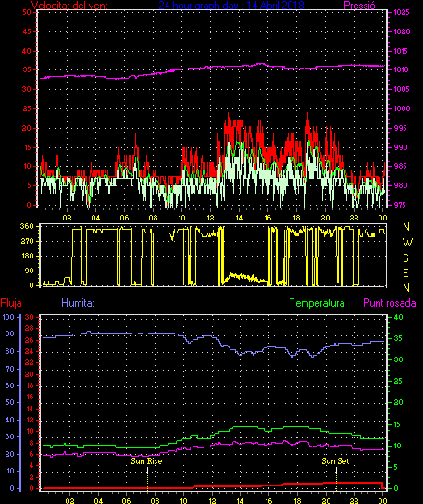
Task: Click the '24 hour graph day : 14 Abril 2018' title
Action: (x=231, y=6)
